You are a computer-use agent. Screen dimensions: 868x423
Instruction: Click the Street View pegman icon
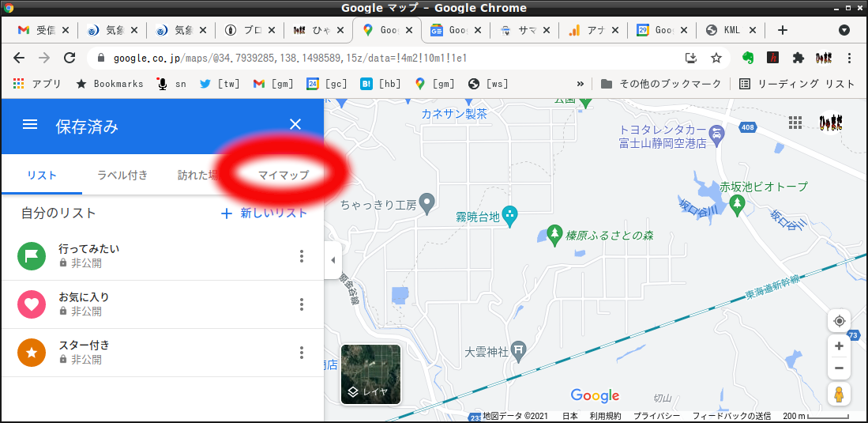pyautogui.click(x=840, y=395)
